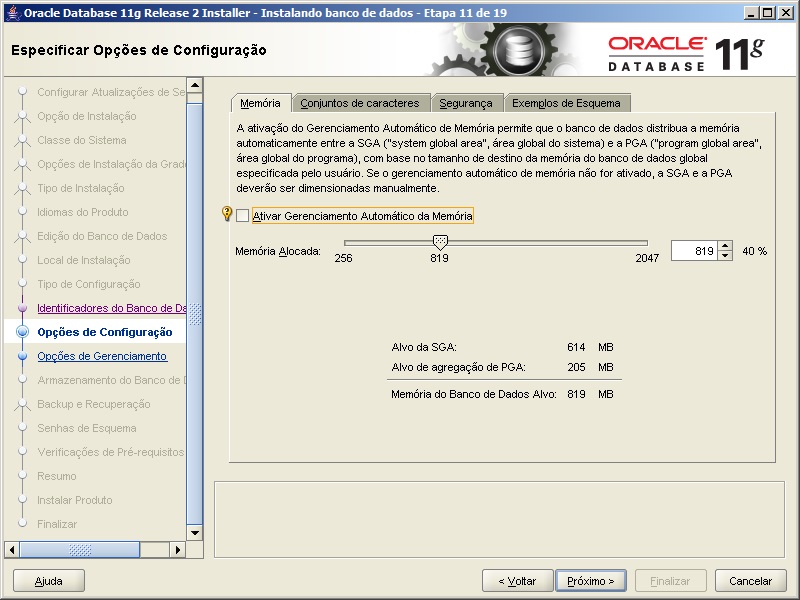Click the 'Finalizar' step text in sidebar

57,524
